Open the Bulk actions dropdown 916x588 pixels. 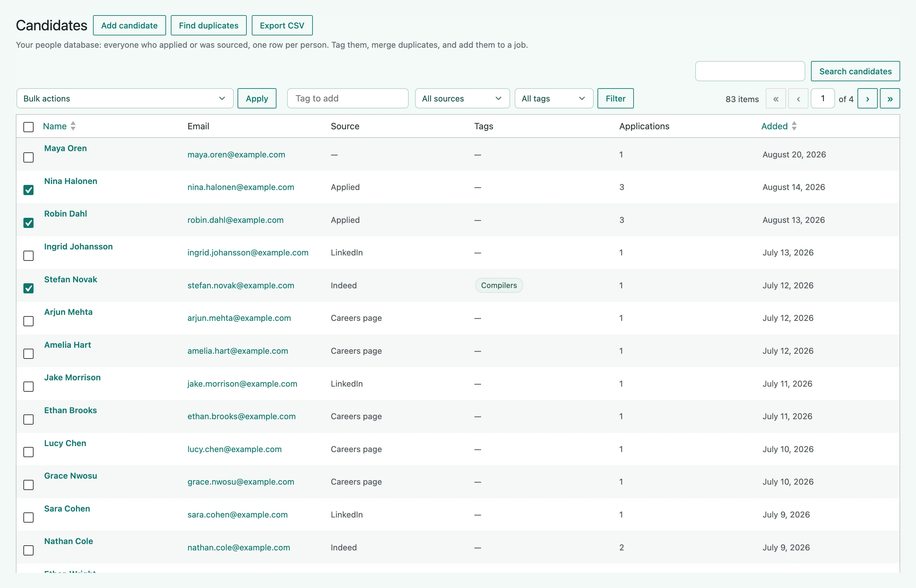click(125, 99)
